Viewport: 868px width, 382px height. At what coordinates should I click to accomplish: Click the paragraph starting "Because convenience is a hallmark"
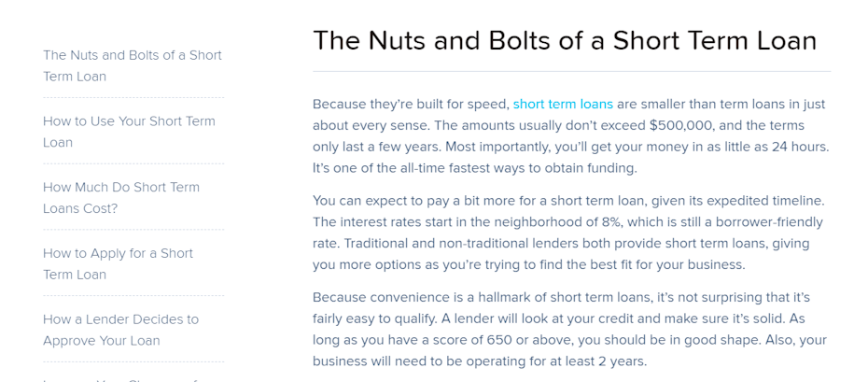click(x=569, y=329)
